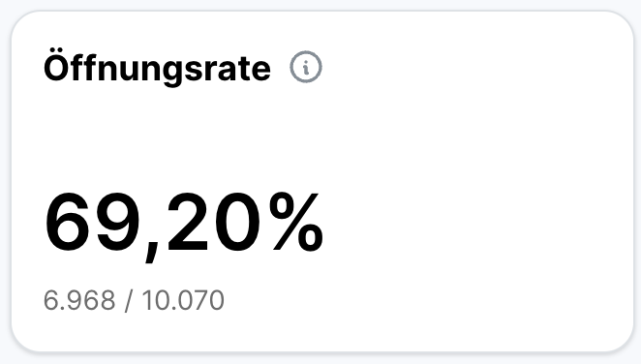The image size is (641, 364).
Task: Open the Öffnungsrate information tooltip icon
Action: click(x=306, y=67)
